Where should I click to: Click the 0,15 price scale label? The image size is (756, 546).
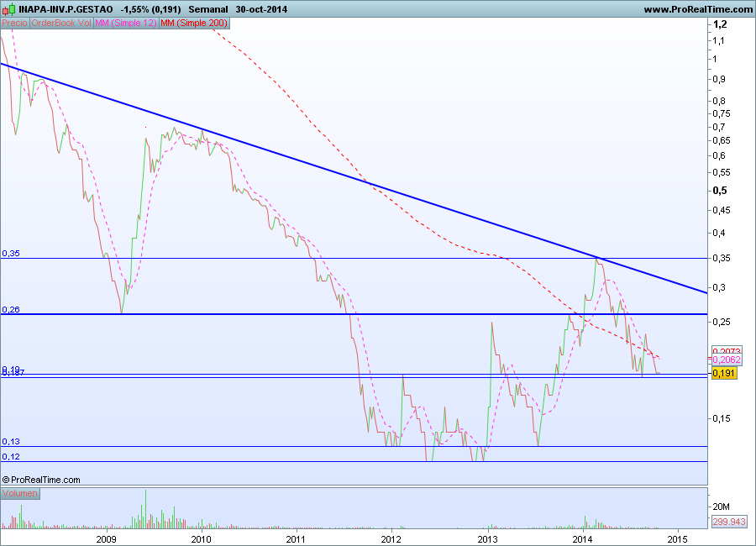[x=722, y=418]
